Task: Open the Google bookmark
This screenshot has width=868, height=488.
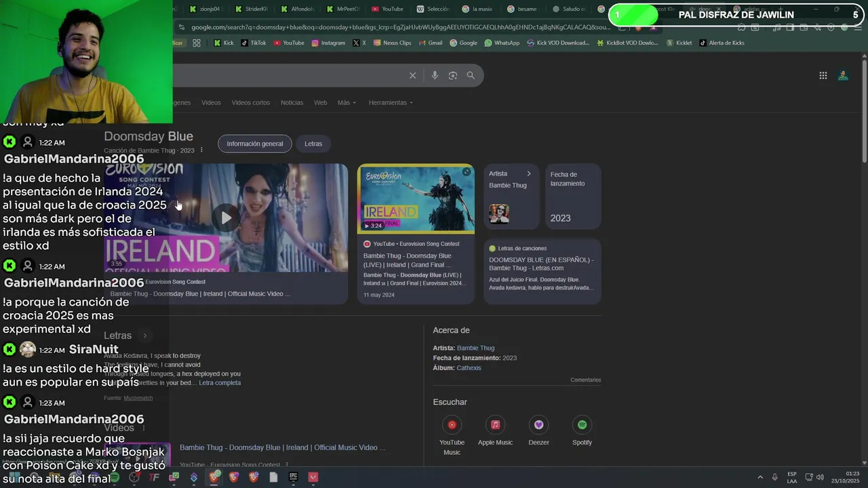Action: point(463,43)
